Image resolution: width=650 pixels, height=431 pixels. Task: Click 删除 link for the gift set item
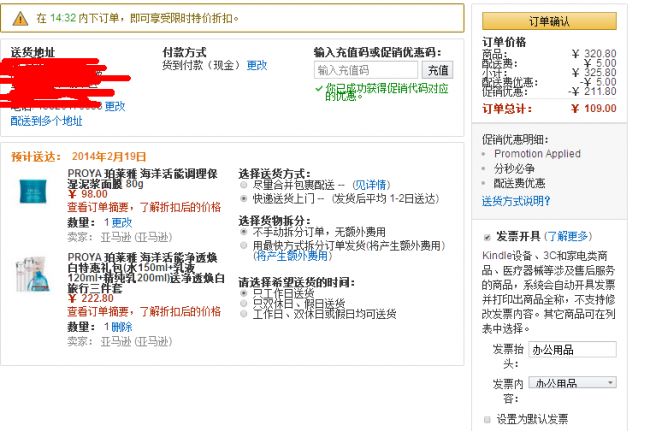click(x=121, y=327)
